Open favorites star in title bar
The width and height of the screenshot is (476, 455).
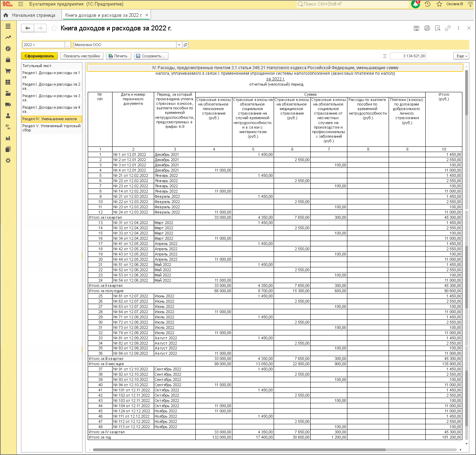[439, 4]
